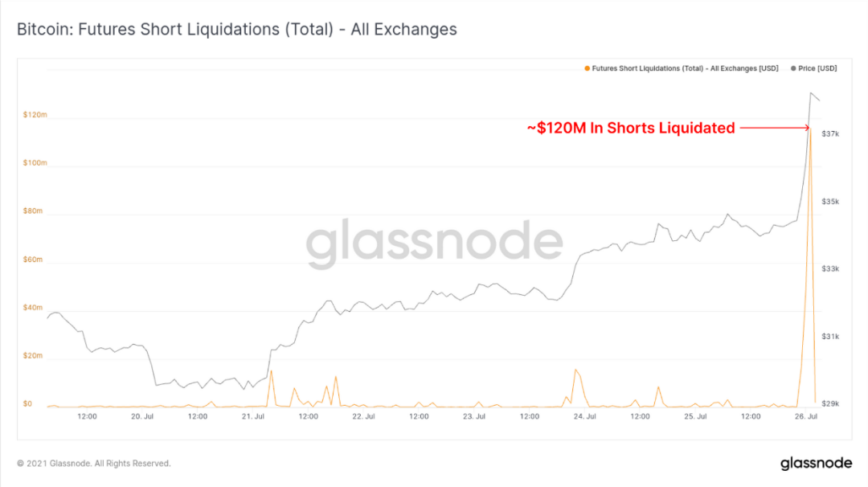Click the $0 left axis label
The image size is (868, 487).
pos(27,403)
